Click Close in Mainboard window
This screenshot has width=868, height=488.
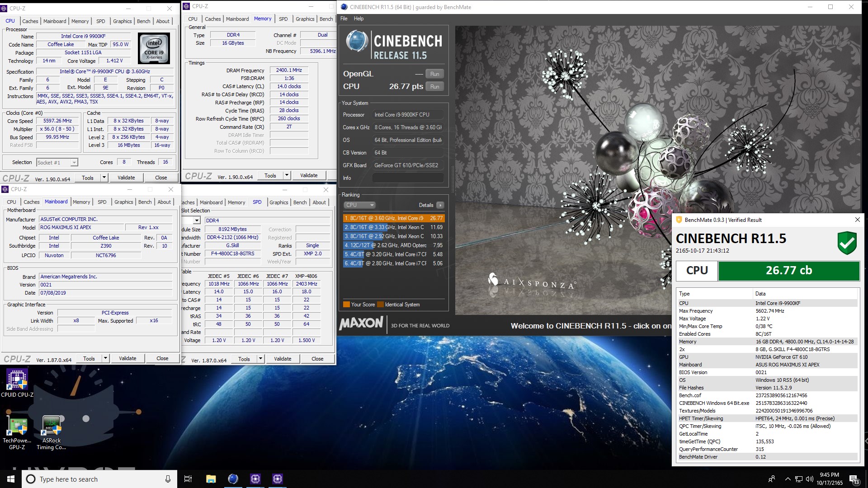pos(163,358)
